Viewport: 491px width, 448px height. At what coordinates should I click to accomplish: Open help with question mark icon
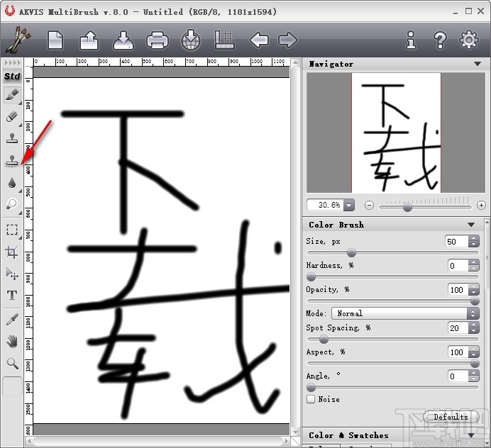pos(440,40)
